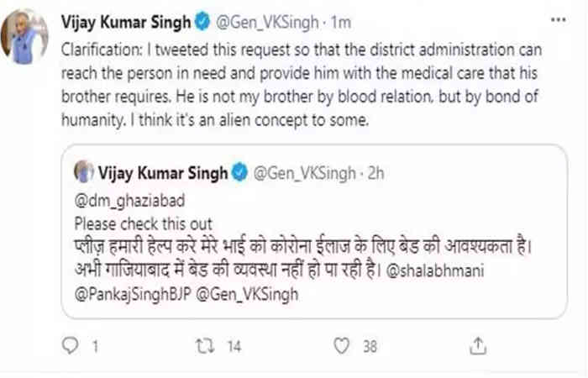
Task: Retweet this tweet using the retweet icon
Action: tap(202, 345)
